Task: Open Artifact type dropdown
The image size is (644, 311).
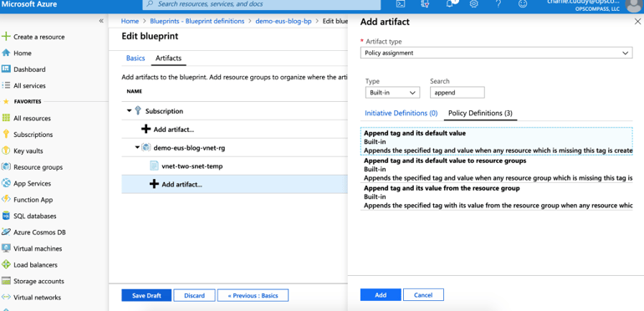Action: (496, 53)
